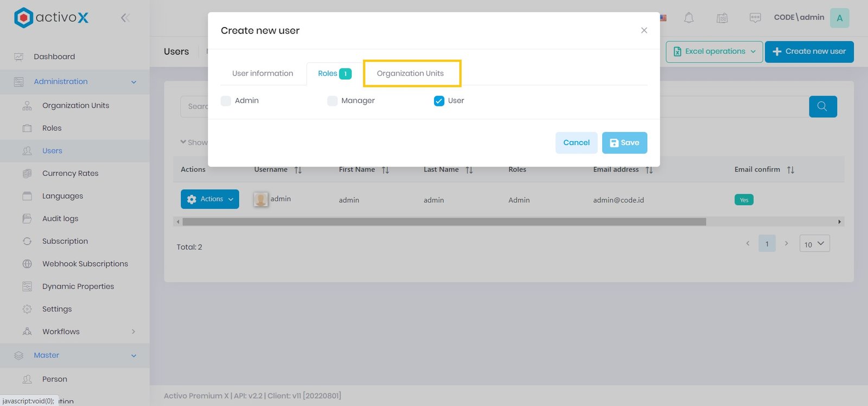This screenshot has height=406, width=868.
Task: Click the Audit logs sidebar icon
Action: point(27,219)
